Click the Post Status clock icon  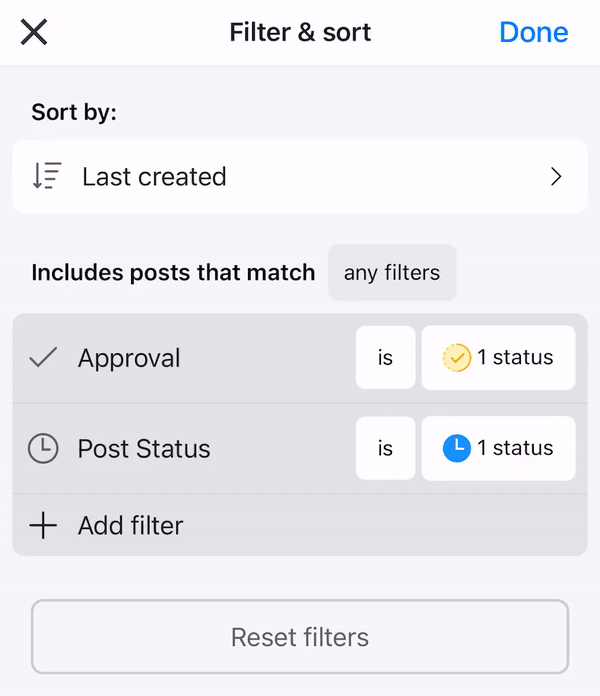tap(43, 448)
